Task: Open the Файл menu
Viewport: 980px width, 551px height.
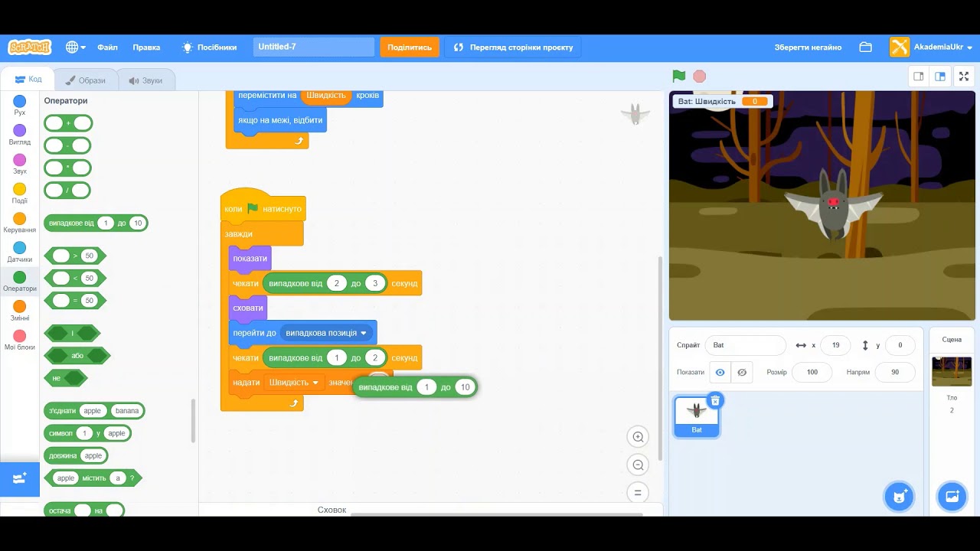Action: tap(107, 47)
